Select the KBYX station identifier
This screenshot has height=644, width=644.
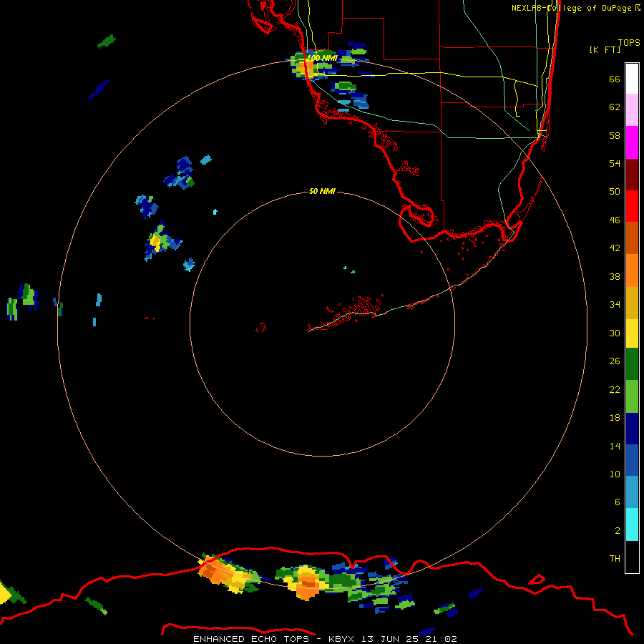pos(341,639)
